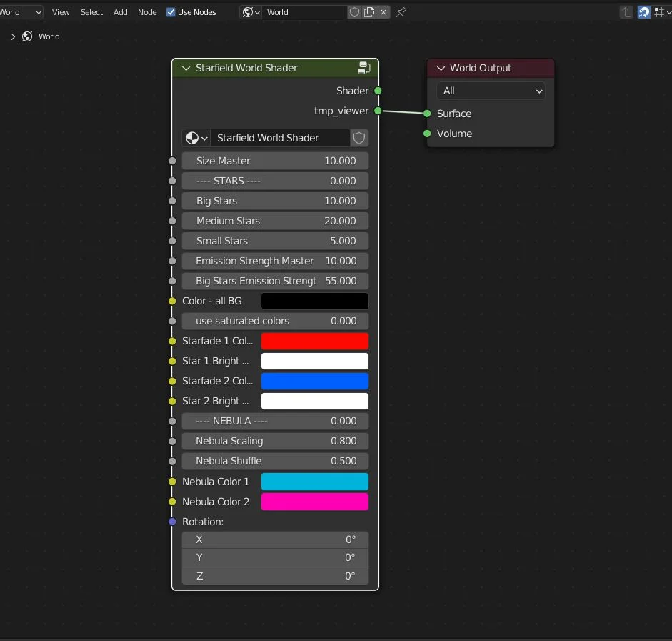The height and width of the screenshot is (641, 672).
Task: Toggle the pin node tree icon
Action: click(x=401, y=12)
